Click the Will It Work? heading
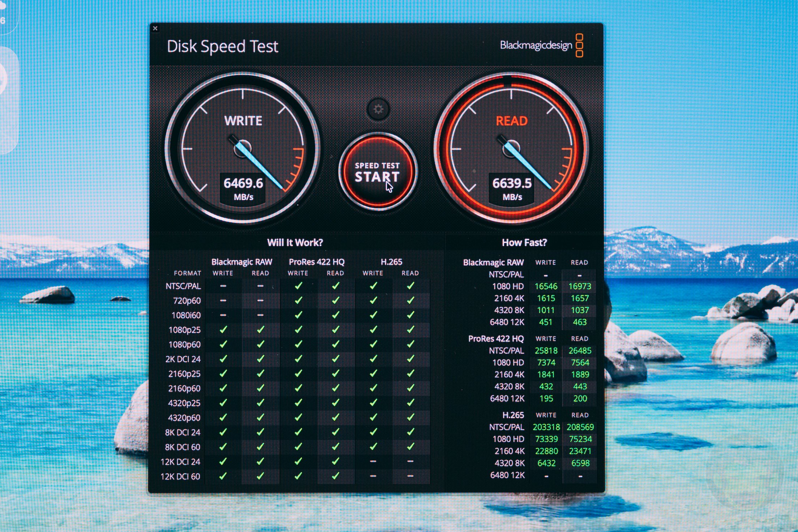The width and height of the screenshot is (798, 532). click(x=295, y=242)
